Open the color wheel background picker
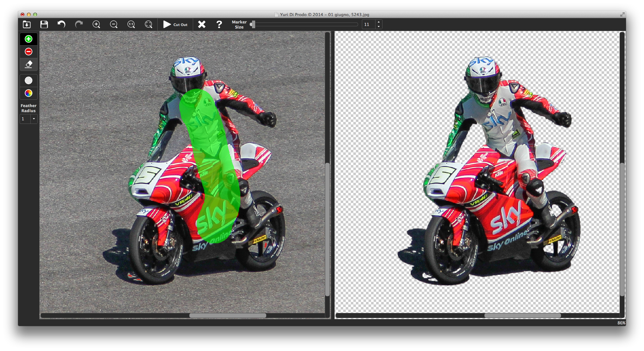The image size is (644, 351). pos(28,93)
